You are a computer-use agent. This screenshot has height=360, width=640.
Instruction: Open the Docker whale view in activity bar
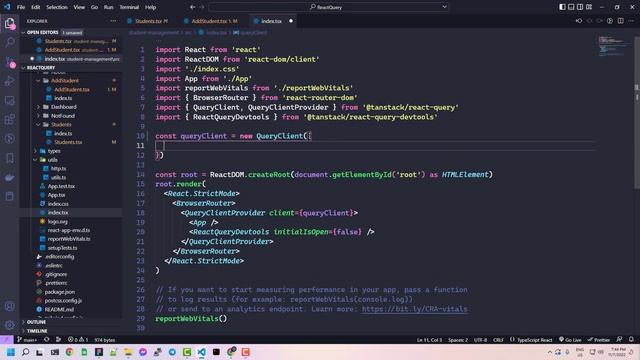pyautogui.click(x=9, y=178)
